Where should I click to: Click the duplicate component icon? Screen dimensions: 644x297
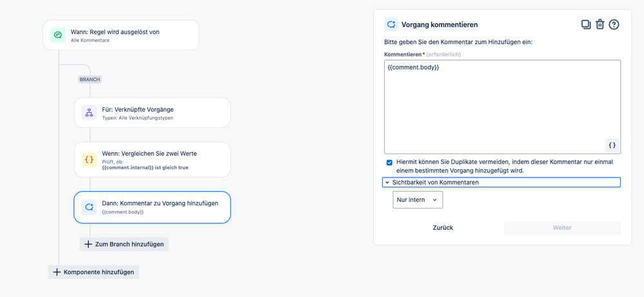[x=586, y=25]
